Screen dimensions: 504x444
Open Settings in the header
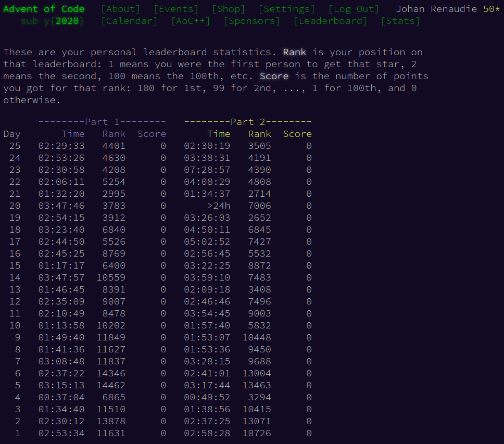point(287,9)
